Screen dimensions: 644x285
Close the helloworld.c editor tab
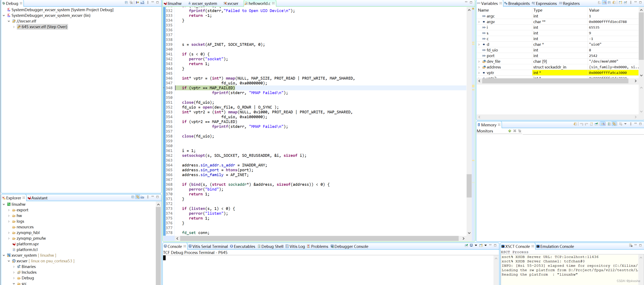tap(273, 3)
